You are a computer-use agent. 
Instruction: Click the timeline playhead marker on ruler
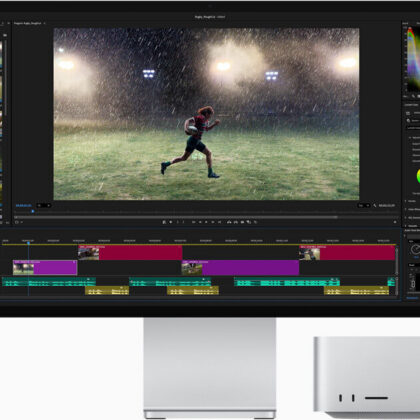(x=28, y=243)
